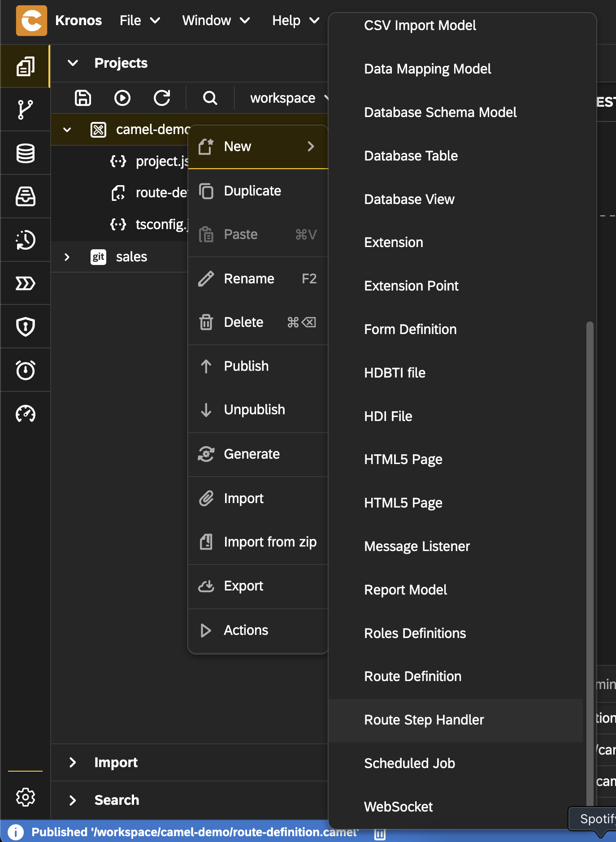The height and width of the screenshot is (842, 616).
Task: Select Database Schema Model entry
Action: [x=455, y=113]
